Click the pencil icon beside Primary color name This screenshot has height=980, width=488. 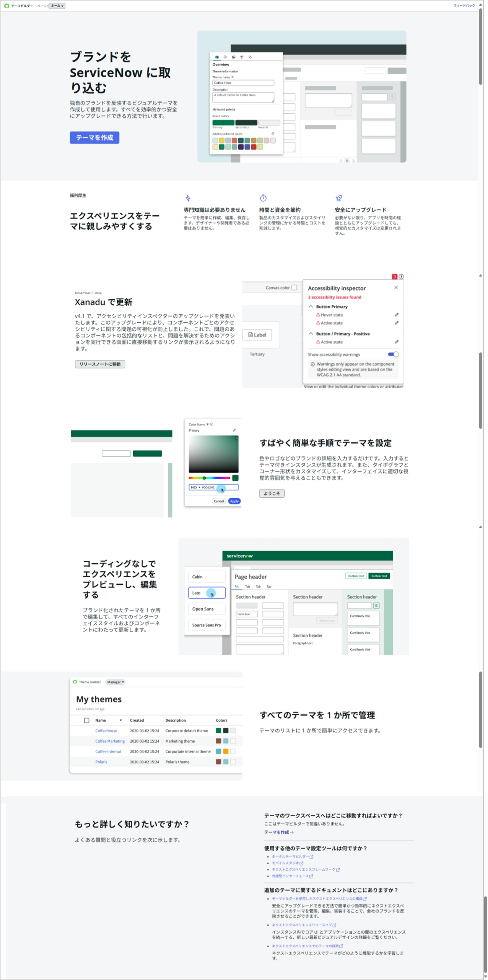(x=234, y=430)
